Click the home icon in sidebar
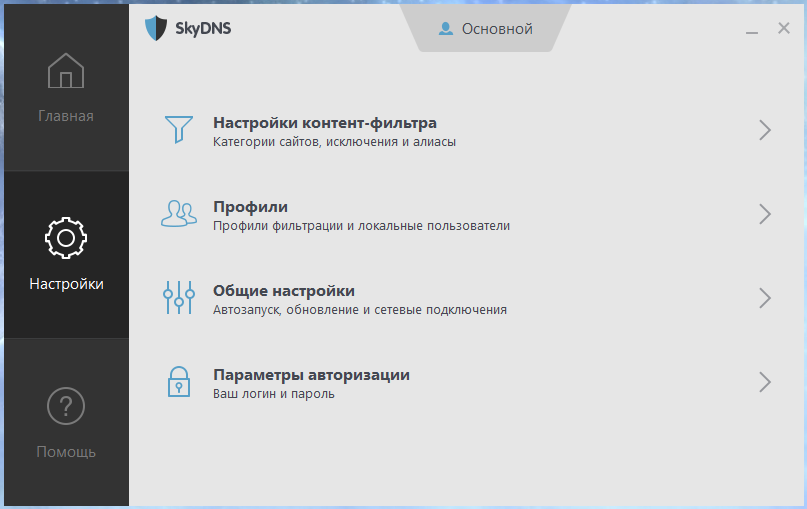The height and width of the screenshot is (509, 807). click(66, 72)
